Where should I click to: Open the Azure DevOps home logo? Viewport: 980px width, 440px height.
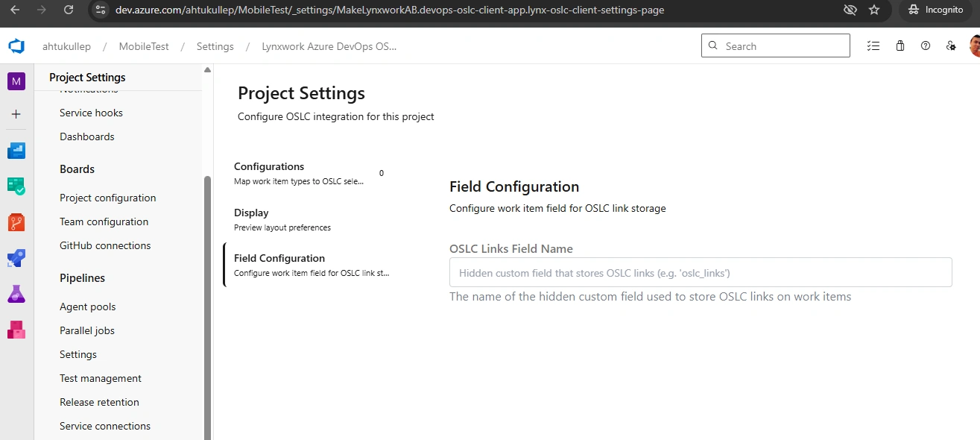pyautogui.click(x=16, y=46)
